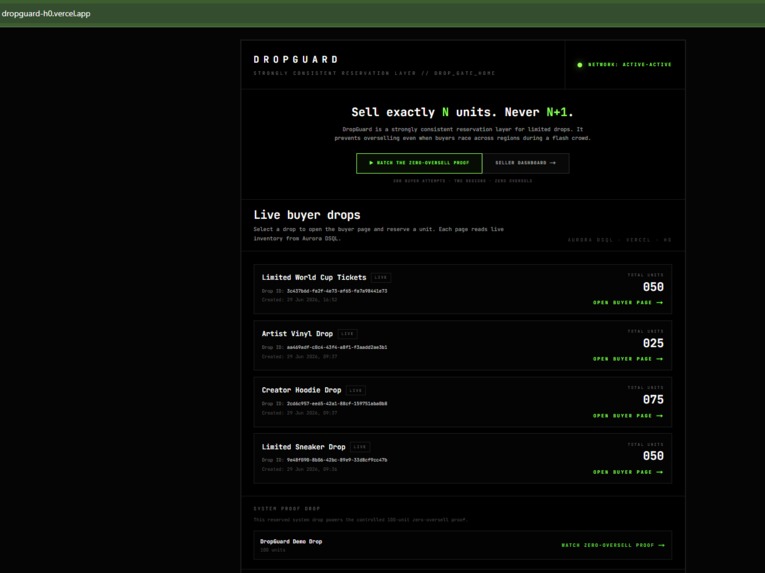Click 050 units value on World Cup Tickets
765x573 pixels.
[653, 287]
